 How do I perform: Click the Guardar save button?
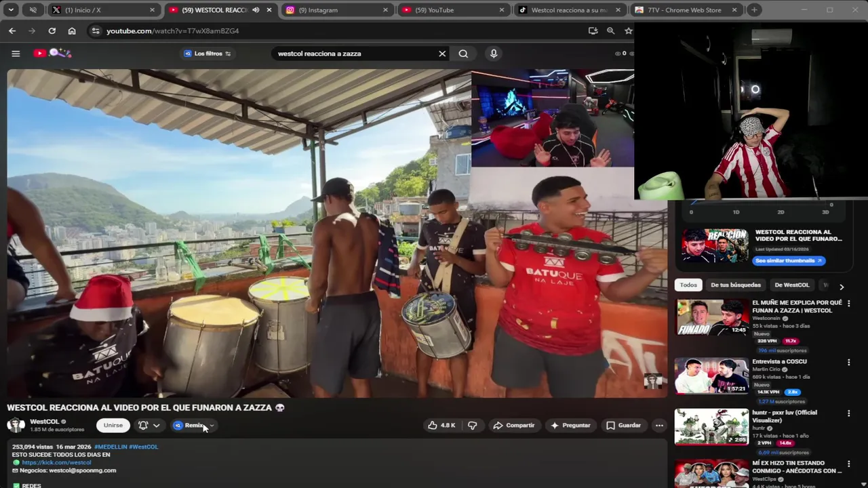click(623, 425)
